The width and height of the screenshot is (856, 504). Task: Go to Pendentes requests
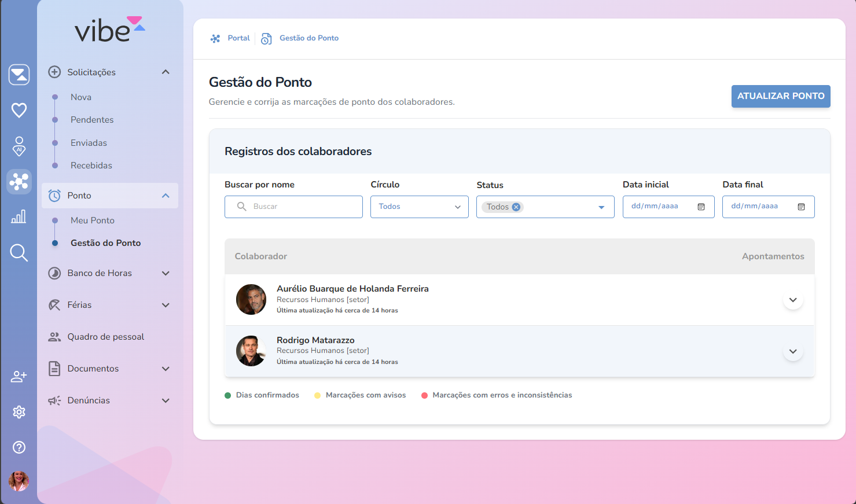point(92,120)
